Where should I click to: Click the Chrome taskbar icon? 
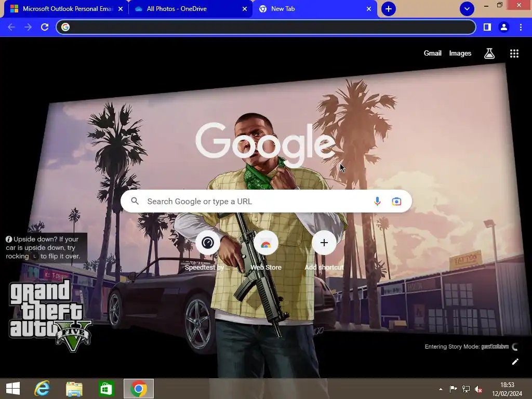[x=138, y=389]
